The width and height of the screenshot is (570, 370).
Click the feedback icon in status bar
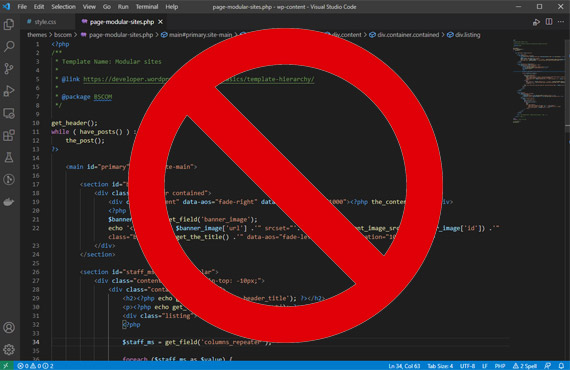547,366
